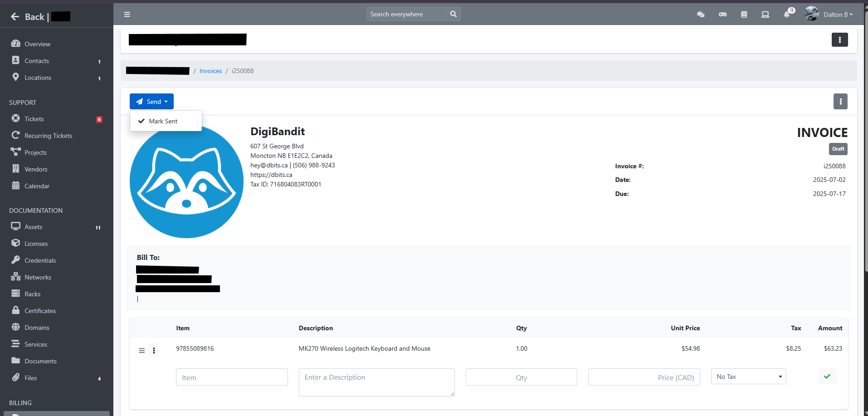Click the due date 2025-07-17
868x416 pixels.
point(829,194)
